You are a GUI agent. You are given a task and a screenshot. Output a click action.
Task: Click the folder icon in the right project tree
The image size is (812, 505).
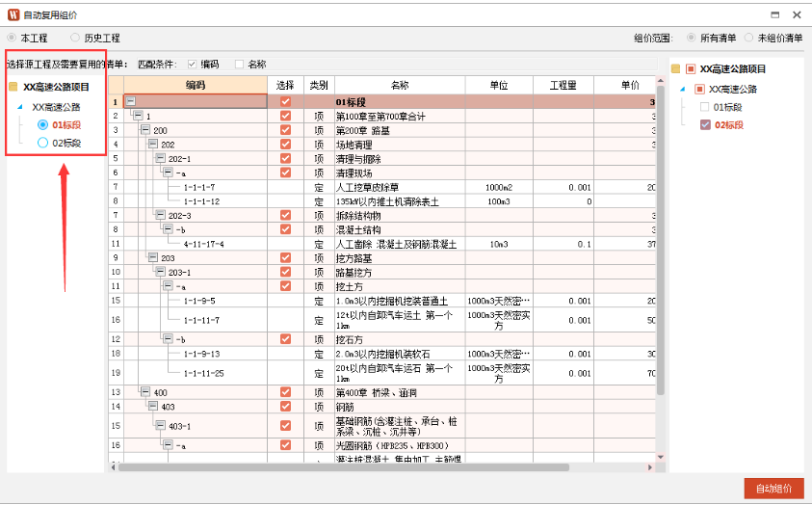[676, 69]
